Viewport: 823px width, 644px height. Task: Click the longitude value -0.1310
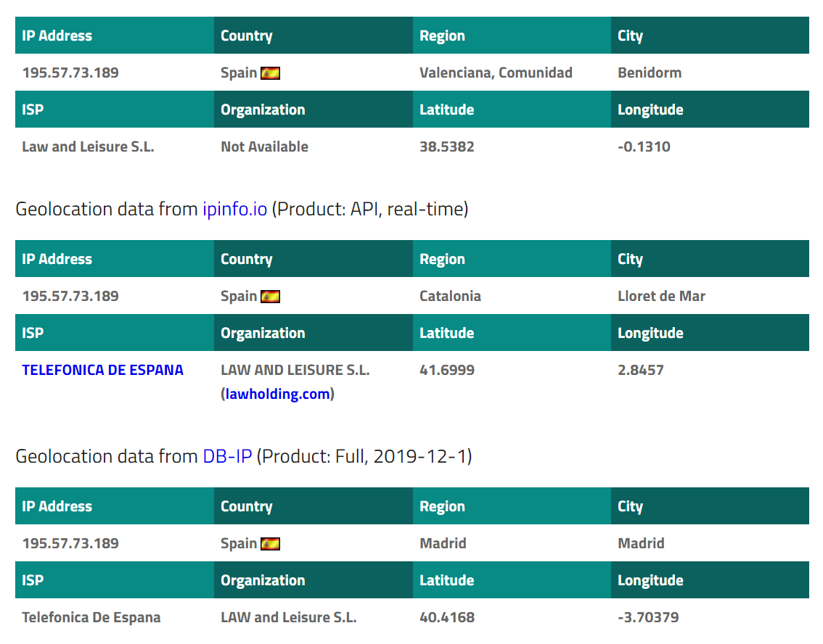coord(644,146)
